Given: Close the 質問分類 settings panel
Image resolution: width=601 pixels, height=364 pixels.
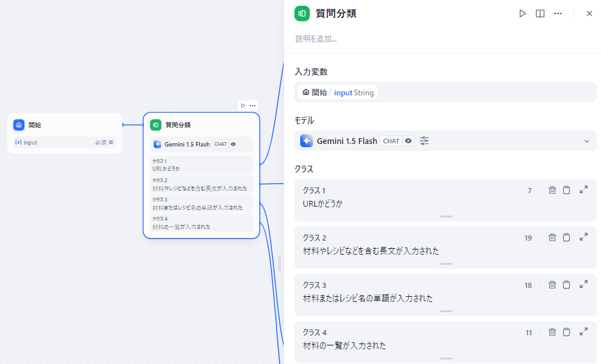Looking at the screenshot, I should click(x=589, y=13).
